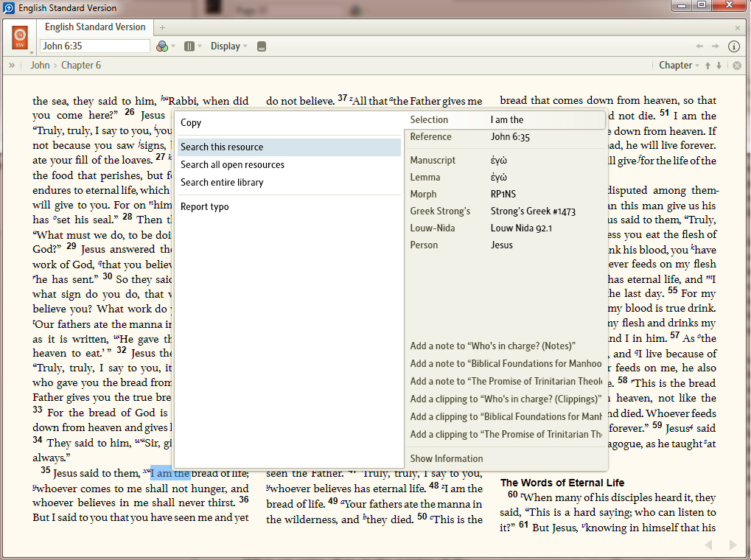Screen dimensions: 751x560
Task: Add a note to Biblical Foundations for Manhood
Action: click(506, 364)
